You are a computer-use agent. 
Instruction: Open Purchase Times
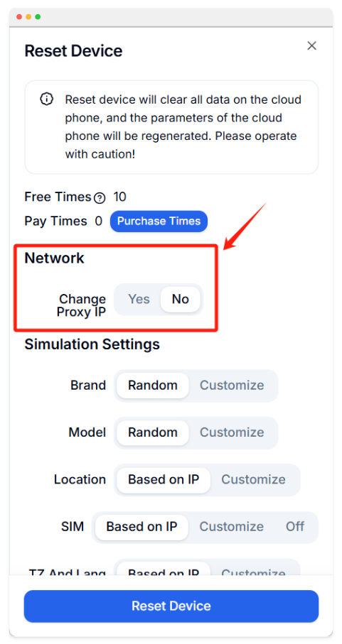click(x=159, y=222)
